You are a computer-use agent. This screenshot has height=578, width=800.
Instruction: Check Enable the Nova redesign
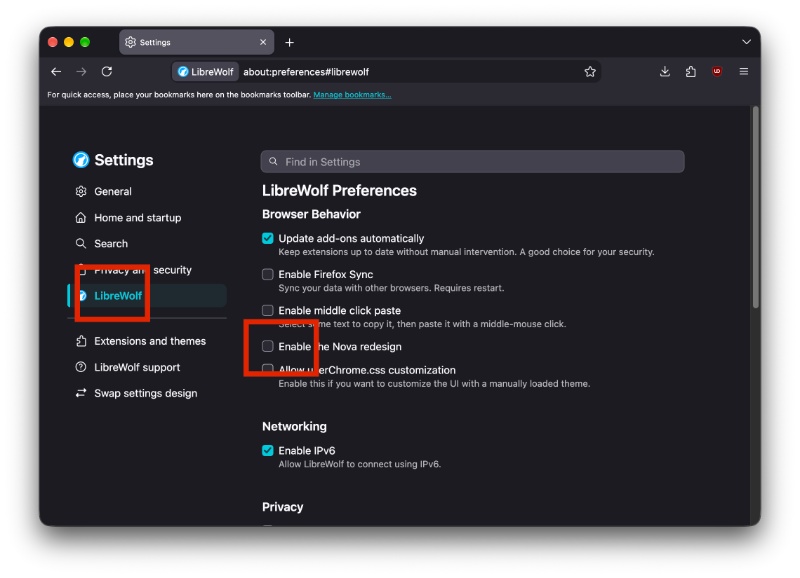coord(267,346)
